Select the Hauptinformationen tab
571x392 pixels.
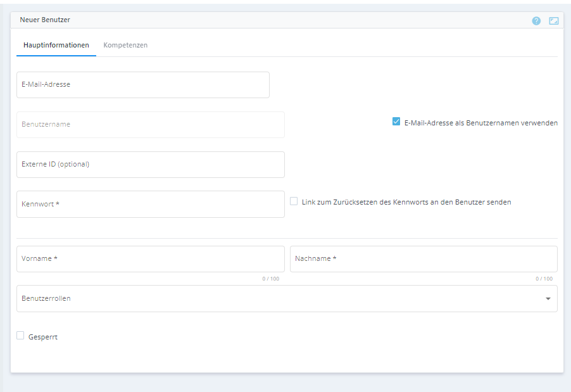coord(56,46)
